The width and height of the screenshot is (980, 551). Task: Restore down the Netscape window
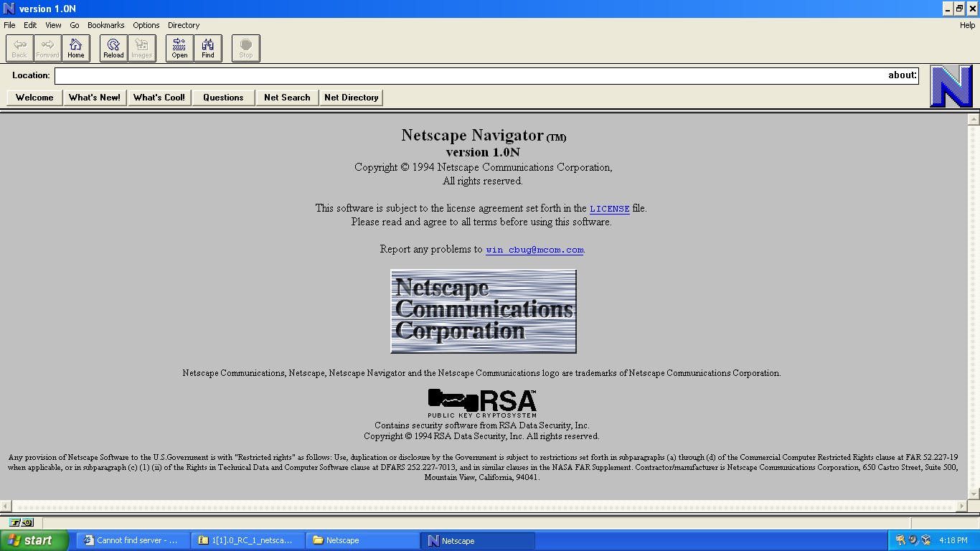point(960,9)
